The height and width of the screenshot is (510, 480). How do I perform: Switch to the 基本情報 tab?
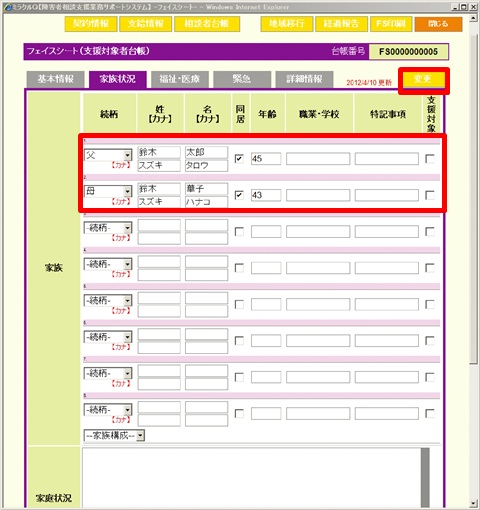click(x=55, y=79)
